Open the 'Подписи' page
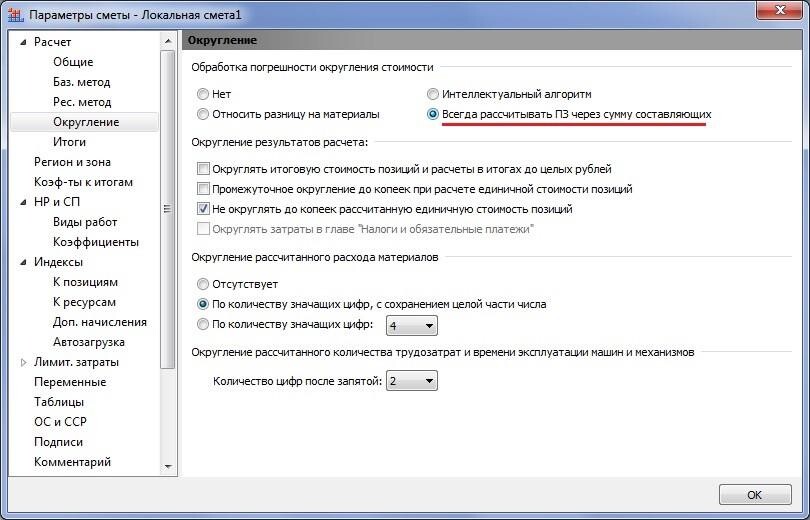Viewport: 810px width, 520px height. (58, 442)
